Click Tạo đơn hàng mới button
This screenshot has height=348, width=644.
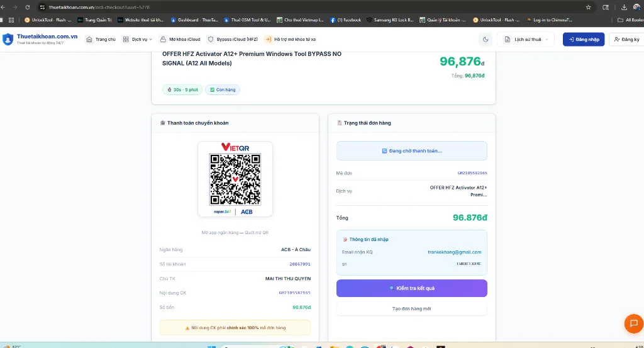[411, 308]
